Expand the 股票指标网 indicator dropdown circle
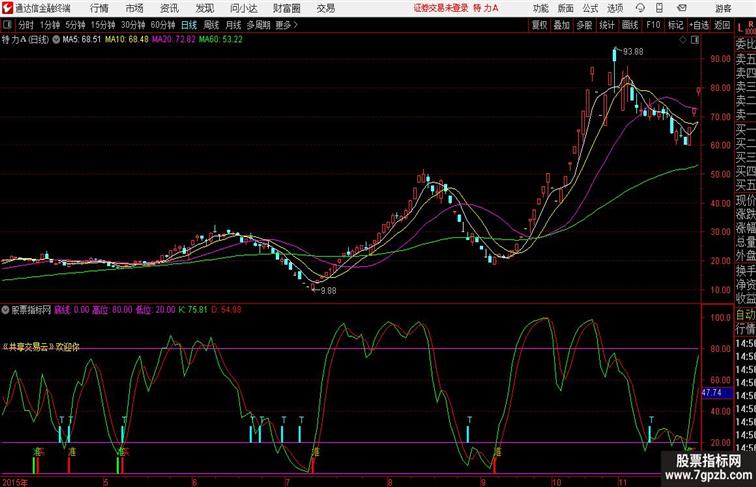The width and height of the screenshot is (756, 487). coord(5,310)
